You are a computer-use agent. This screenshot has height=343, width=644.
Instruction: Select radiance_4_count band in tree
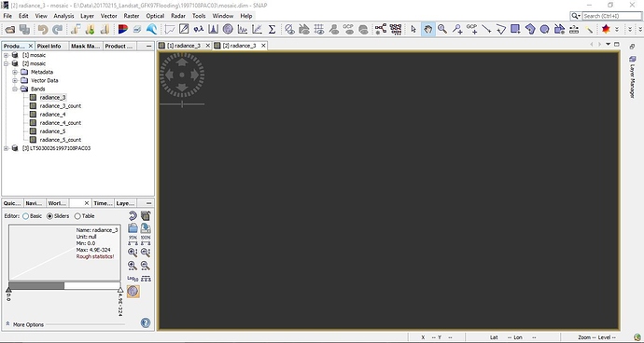60,123
